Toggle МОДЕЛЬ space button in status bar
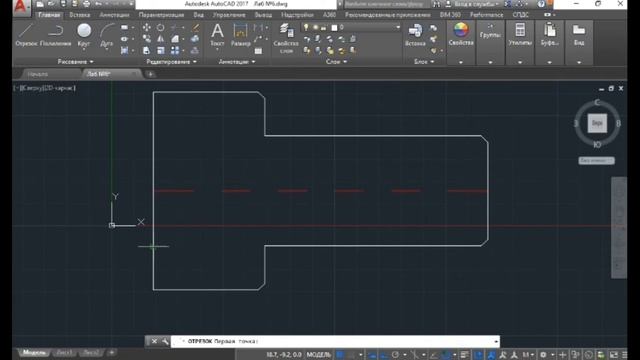 click(318, 355)
